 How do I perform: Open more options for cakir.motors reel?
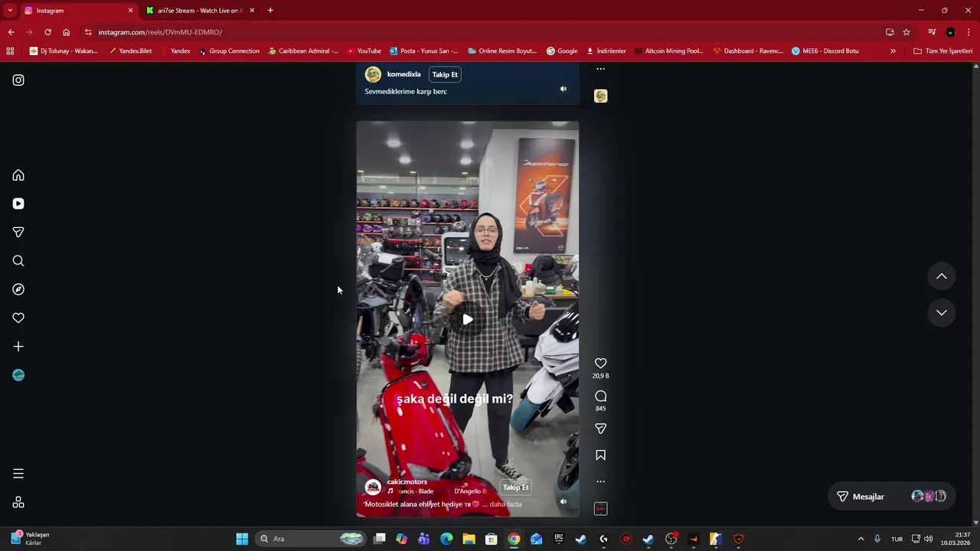click(600, 481)
